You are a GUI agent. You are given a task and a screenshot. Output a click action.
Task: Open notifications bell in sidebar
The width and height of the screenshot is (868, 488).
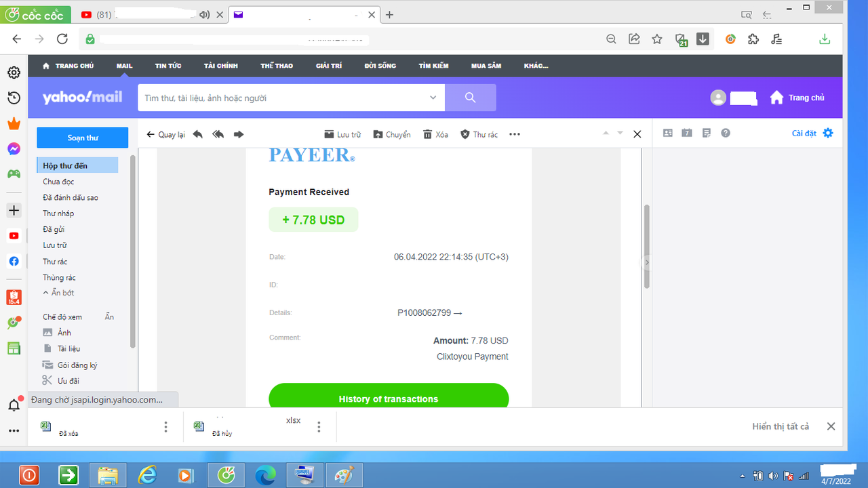[x=14, y=405]
